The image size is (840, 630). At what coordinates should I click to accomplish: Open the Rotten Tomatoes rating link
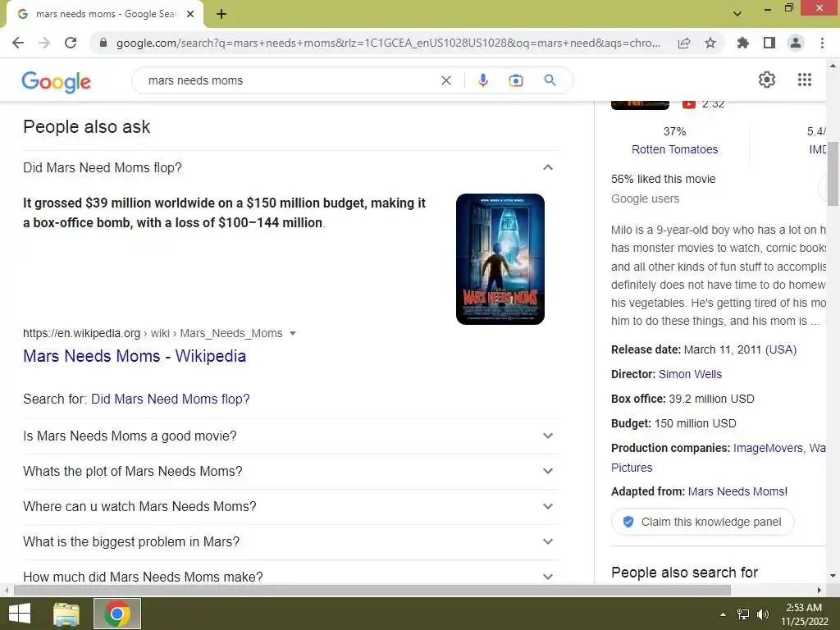point(674,149)
